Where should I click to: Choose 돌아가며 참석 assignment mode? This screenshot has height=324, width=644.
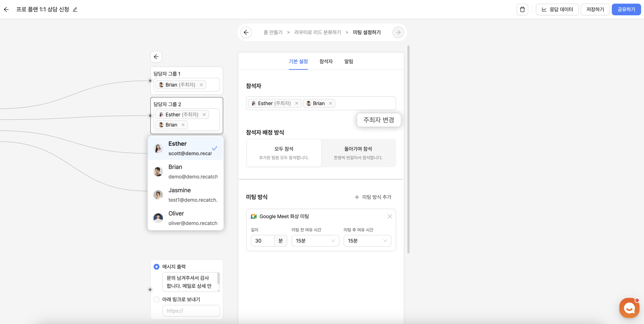358,153
